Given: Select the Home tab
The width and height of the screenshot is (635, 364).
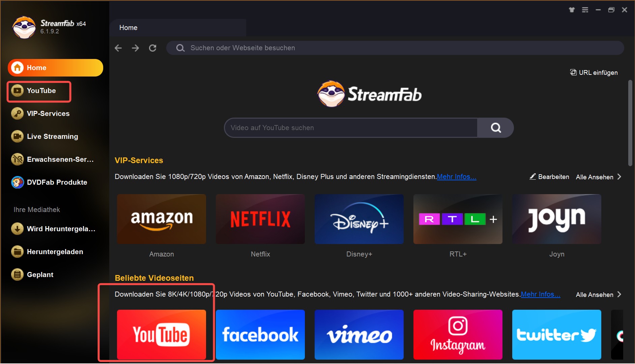Looking at the screenshot, I should [x=178, y=28].
